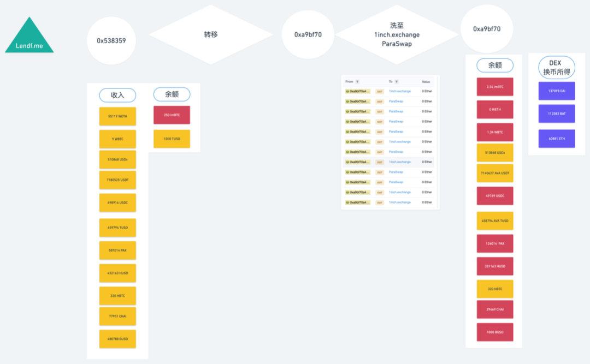Click the To column filter icon
Screen dimensions: 590x364
pyautogui.click(x=397, y=82)
